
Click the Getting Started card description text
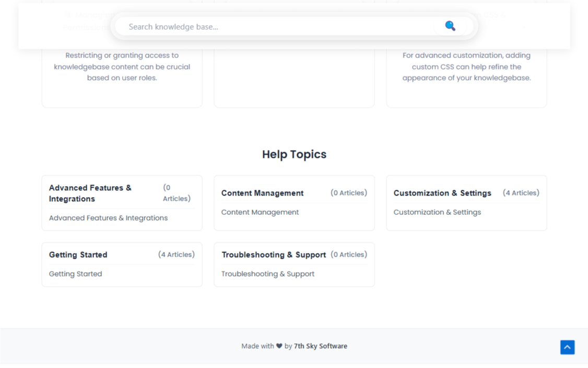[75, 273]
